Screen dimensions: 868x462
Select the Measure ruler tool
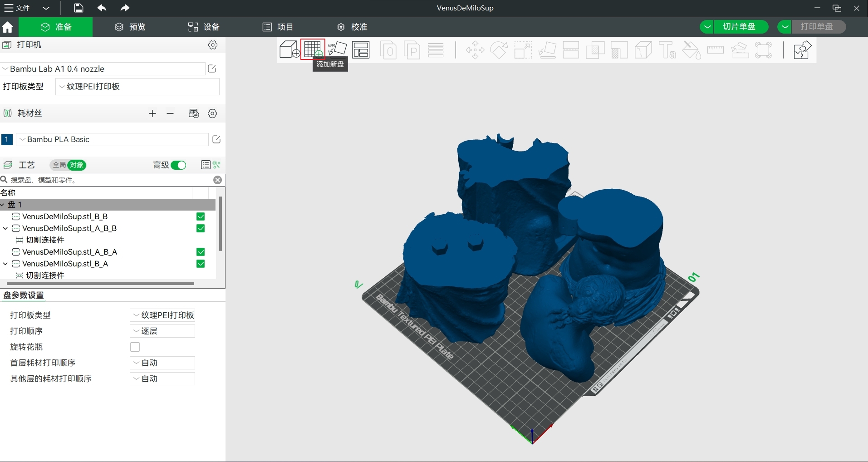coord(716,49)
